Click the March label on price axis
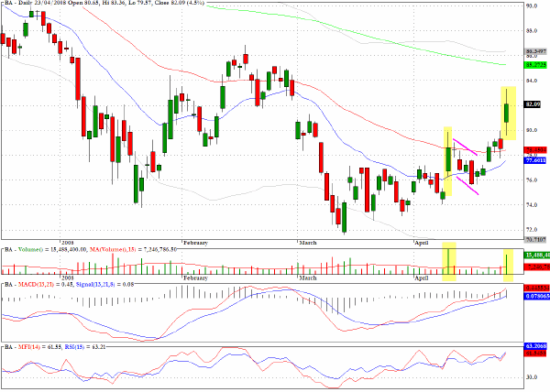Screen dimensions: 550x392 pyautogui.click(x=308, y=243)
